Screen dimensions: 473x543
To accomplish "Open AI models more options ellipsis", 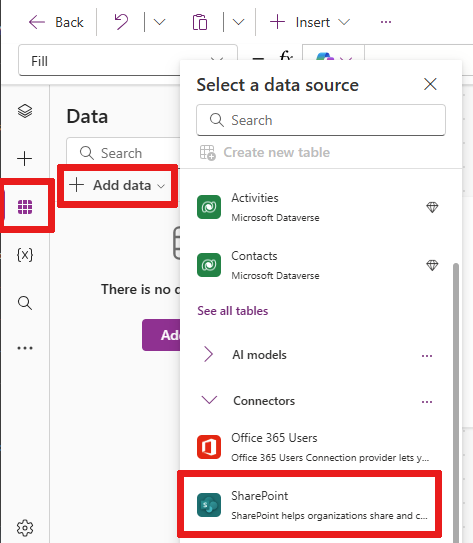I will [427, 356].
